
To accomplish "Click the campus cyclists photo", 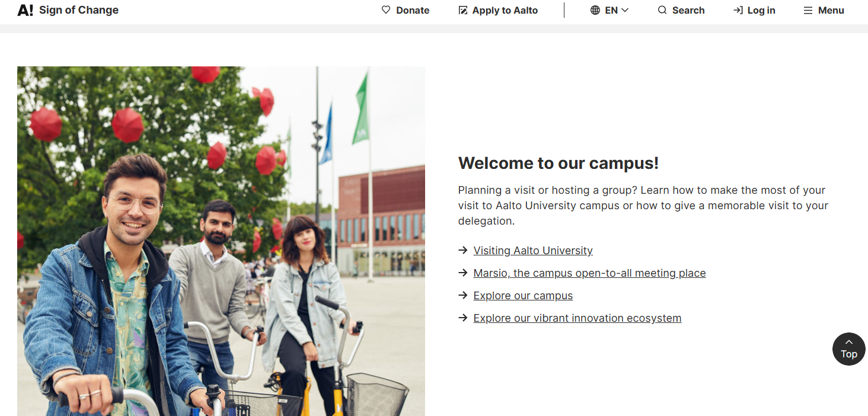I will (221, 241).
